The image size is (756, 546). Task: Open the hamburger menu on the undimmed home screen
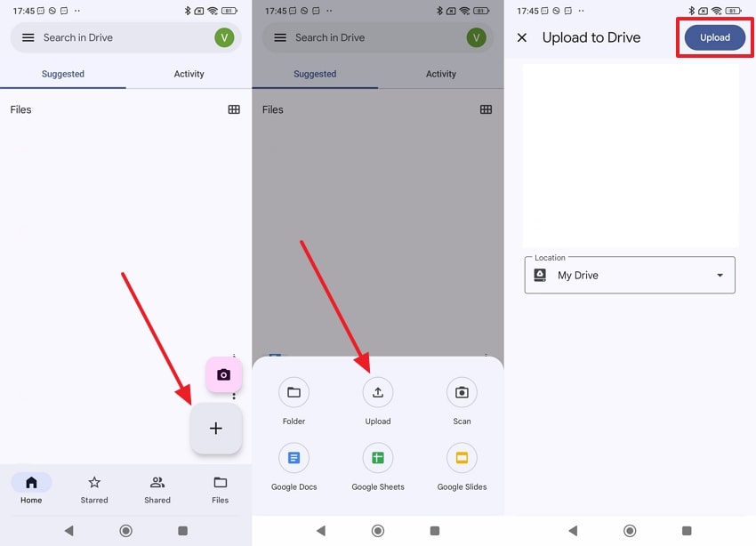tap(28, 37)
